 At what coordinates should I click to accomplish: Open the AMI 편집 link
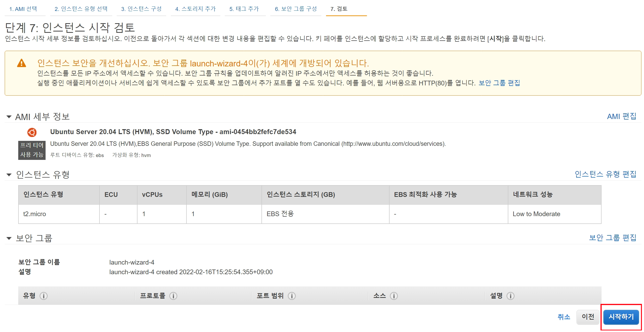[621, 116]
